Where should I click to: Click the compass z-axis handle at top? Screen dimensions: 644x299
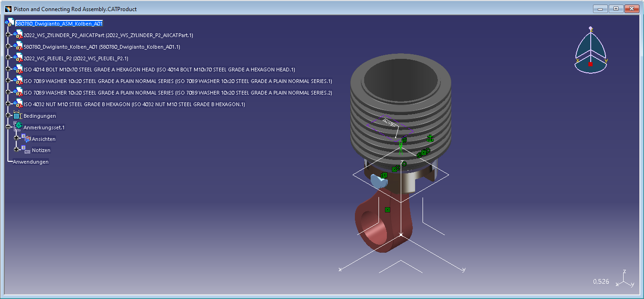(x=590, y=29)
